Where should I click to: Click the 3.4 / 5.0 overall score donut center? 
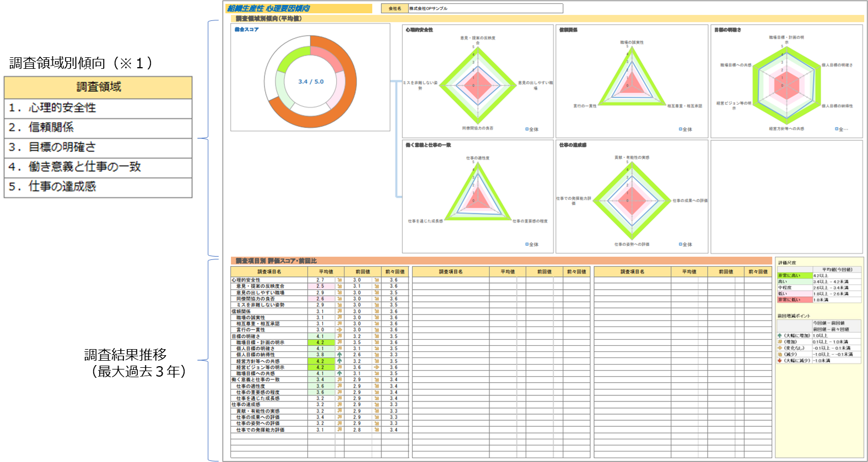point(311,81)
